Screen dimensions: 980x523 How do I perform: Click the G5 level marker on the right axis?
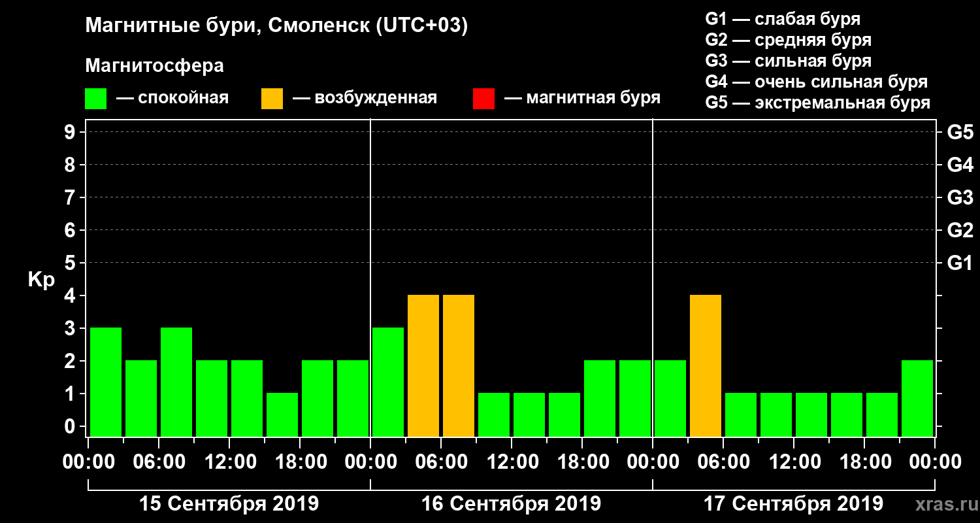point(960,133)
